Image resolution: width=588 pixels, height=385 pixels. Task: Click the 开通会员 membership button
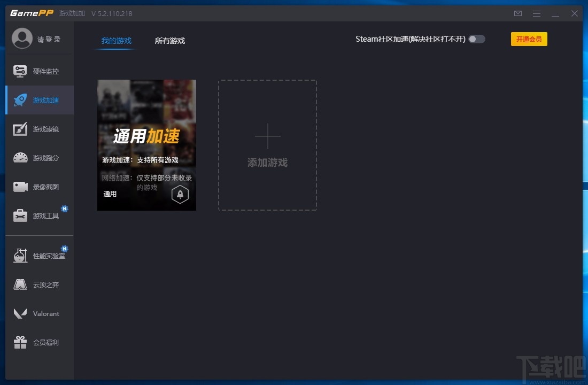coord(529,39)
